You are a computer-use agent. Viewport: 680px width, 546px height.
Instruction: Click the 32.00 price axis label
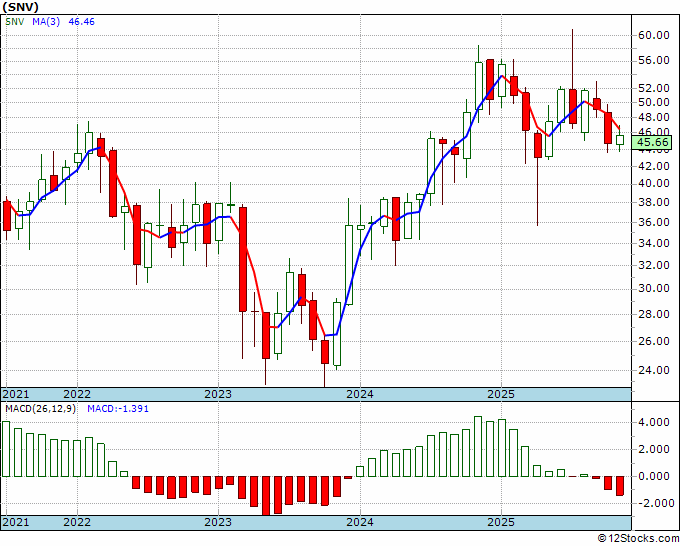[x=654, y=265]
